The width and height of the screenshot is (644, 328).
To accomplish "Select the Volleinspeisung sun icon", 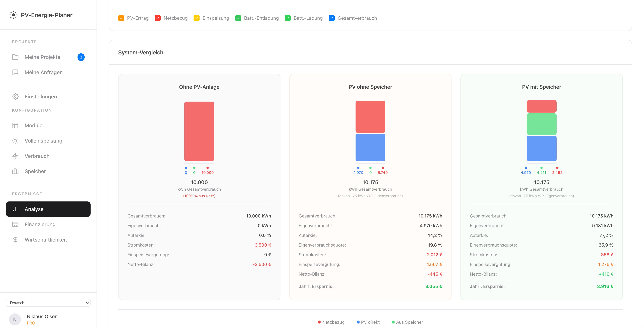I will pyautogui.click(x=15, y=141).
